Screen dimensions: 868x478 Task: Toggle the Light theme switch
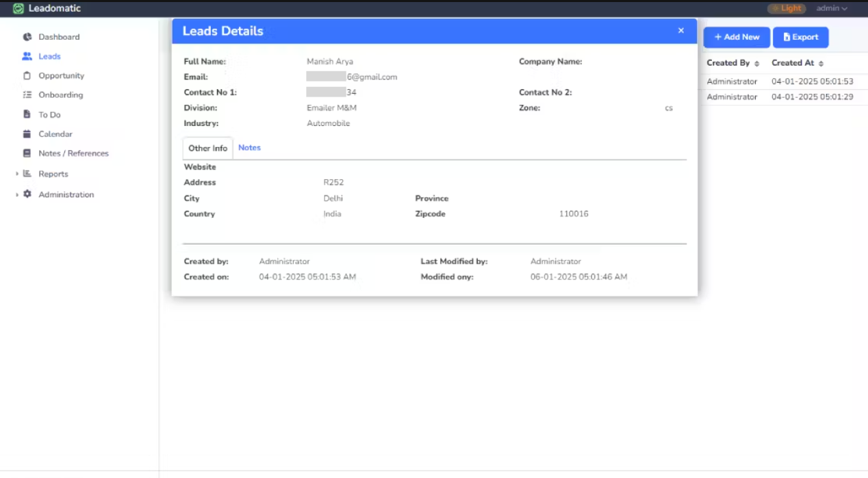click(787, 8)
